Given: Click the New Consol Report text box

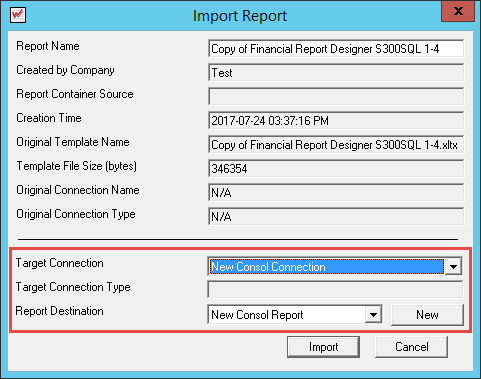Looking at the screenshot, I should 287,315.
